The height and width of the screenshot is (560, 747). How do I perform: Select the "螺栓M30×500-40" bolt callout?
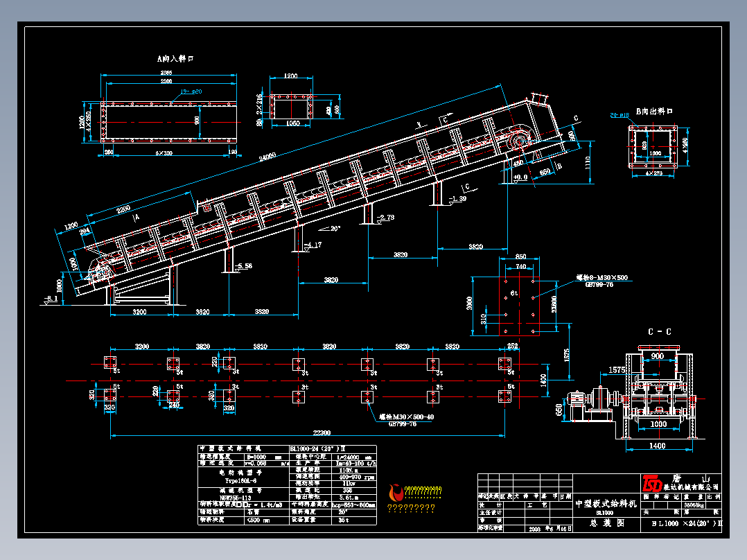click(x=406, y=417)
